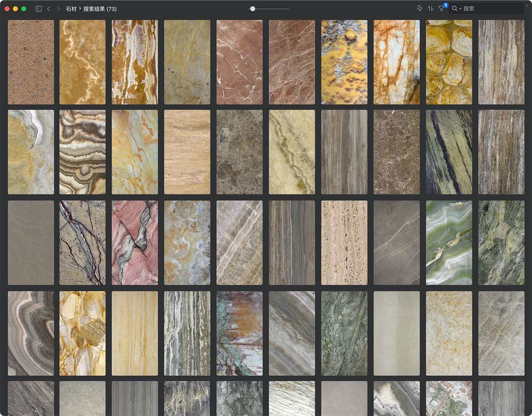Select the dark gray-brown mottled marble

[x=239, y=152]
